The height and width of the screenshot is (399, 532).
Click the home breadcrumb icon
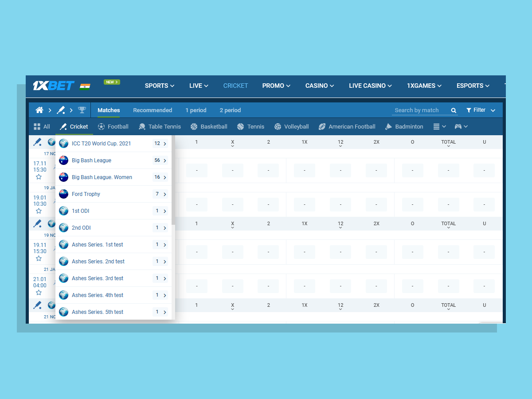point(39,110)
